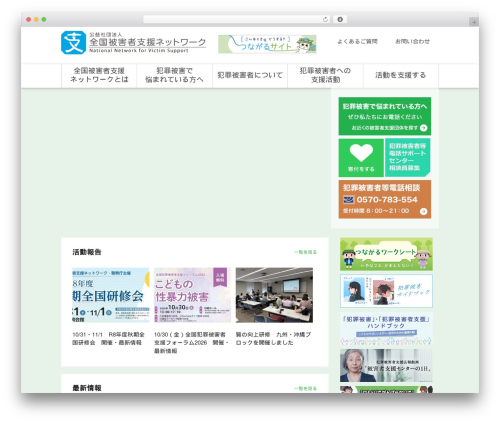Open the つながるサイト header banner
The height and width of the screenshot is (423, 500).
tap(267, 44)
